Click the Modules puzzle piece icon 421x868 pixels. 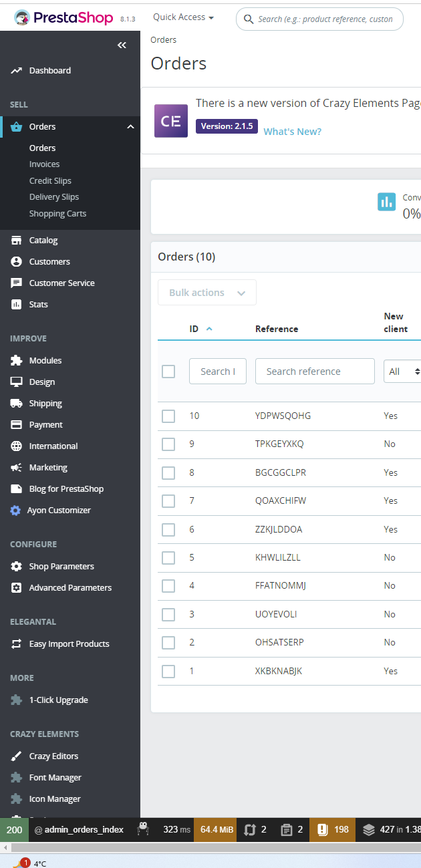pos(16,361)
